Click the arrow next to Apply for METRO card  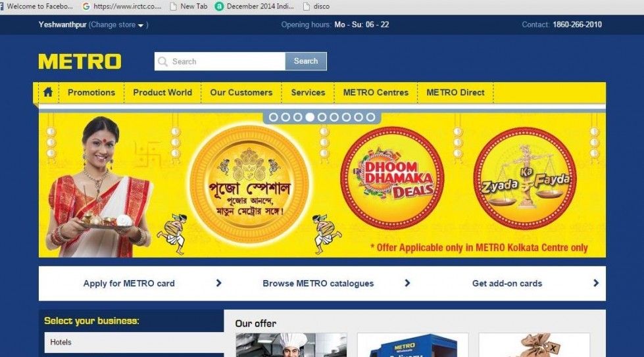click(x=219, y=283)
